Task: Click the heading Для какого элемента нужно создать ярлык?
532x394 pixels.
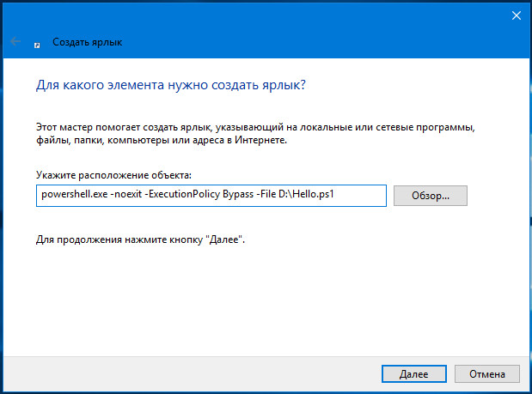Action: (x=171, y=85)
